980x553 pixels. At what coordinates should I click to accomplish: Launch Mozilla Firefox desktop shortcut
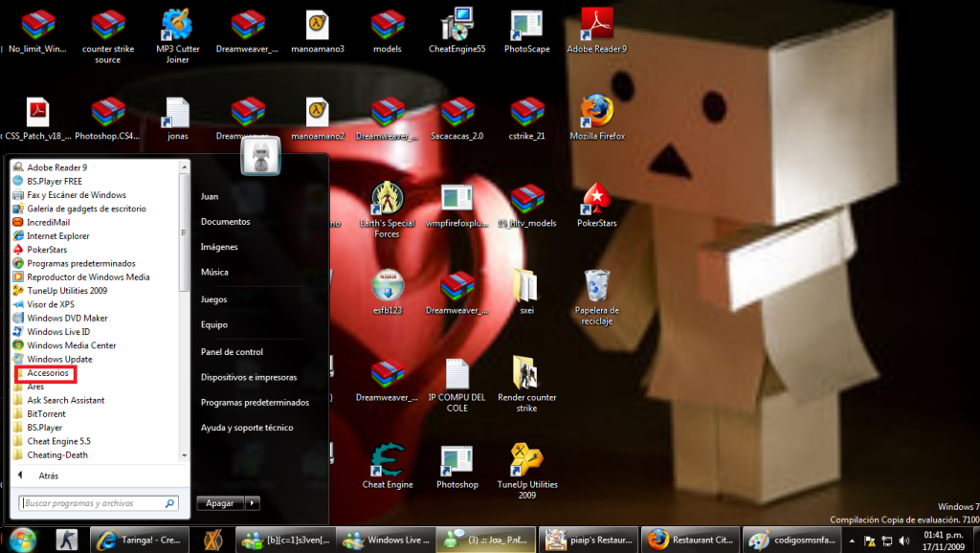point(597,118)
